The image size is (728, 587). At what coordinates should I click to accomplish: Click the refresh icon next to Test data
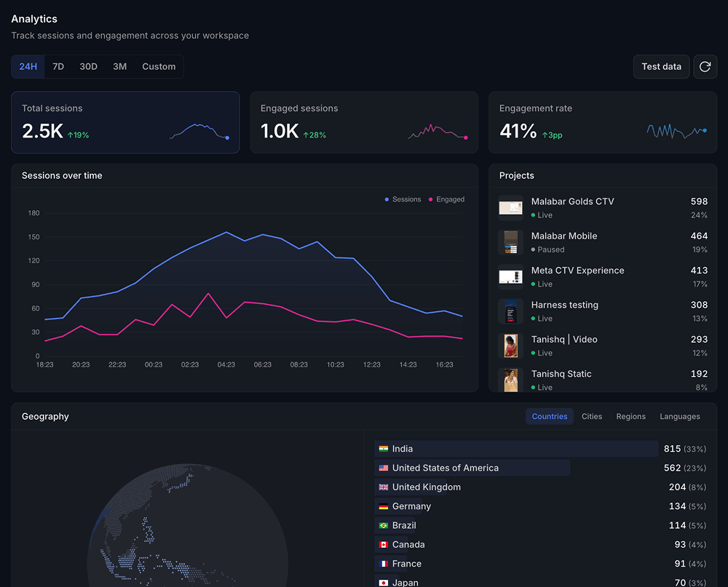[x=705, y=66]
